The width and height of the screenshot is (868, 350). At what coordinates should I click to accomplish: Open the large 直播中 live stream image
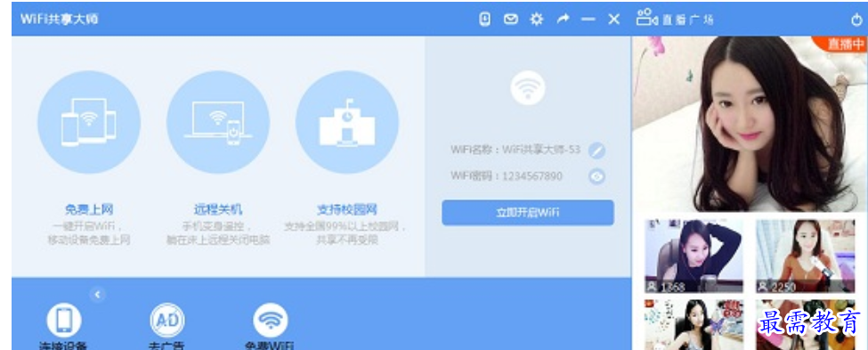(x=750, y=124)
